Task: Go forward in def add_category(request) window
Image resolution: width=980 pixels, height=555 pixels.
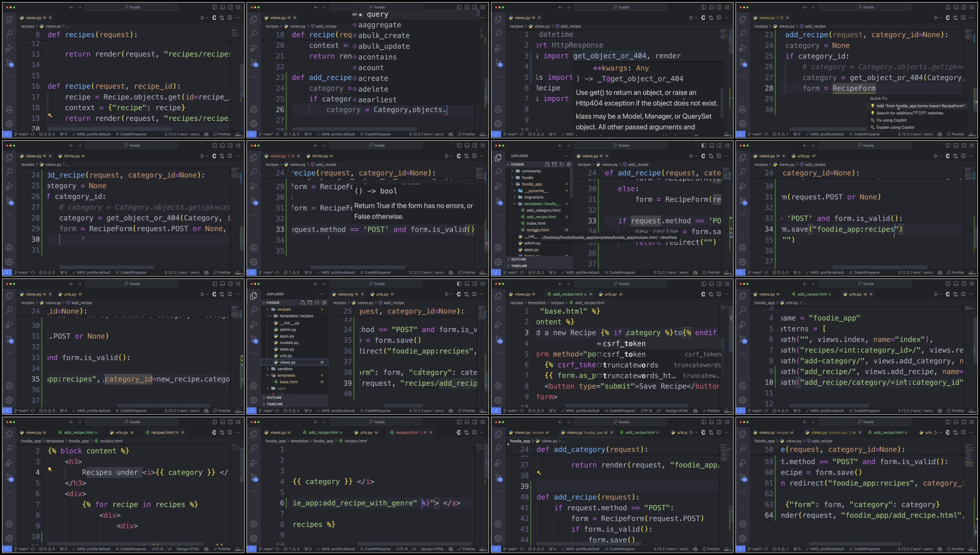Action: [568, 422]
